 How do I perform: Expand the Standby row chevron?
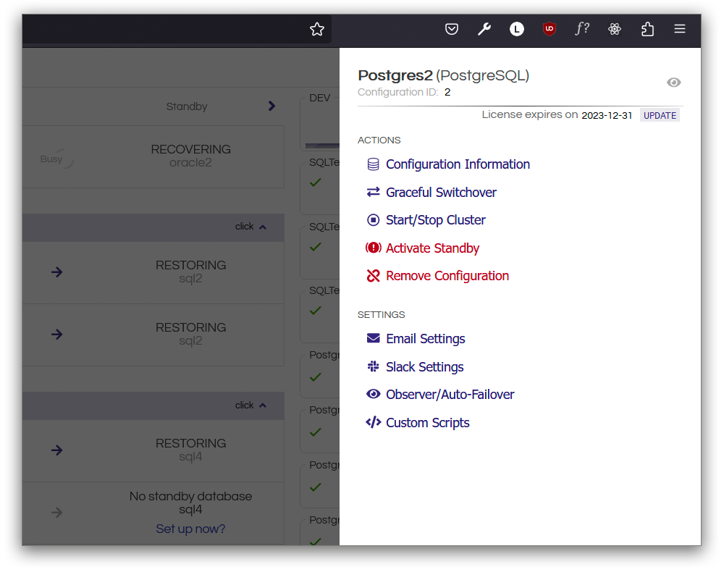[x=271, y=106]
